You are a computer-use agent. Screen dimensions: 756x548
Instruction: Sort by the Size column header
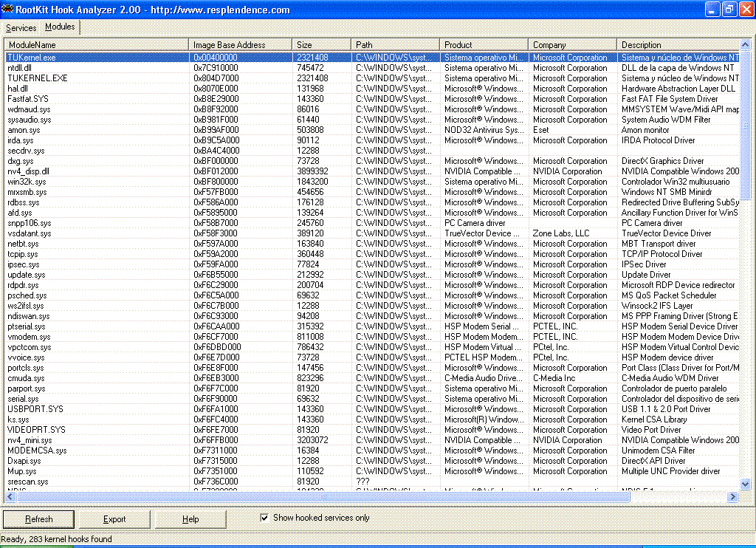coord(321,45)
